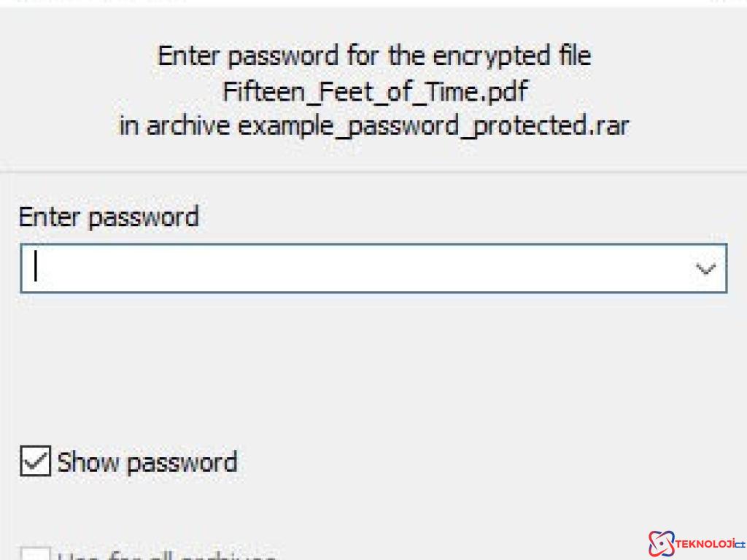Click the Teknoloji atom logo icon

click(662, 543)
